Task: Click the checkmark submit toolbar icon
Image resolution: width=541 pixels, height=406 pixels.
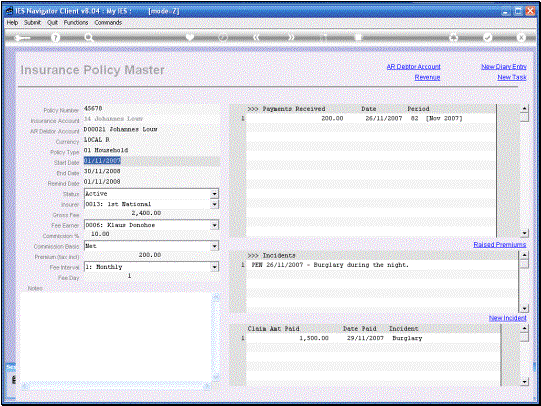Action: [x=487, y=37]
